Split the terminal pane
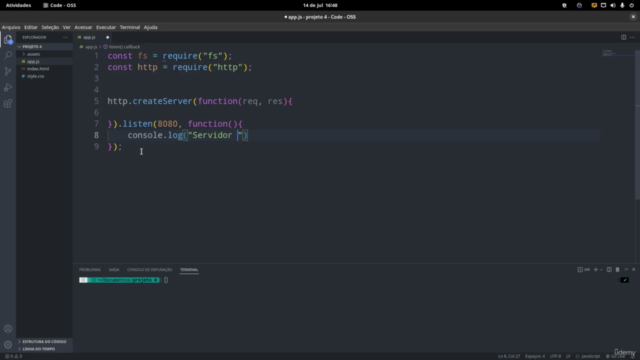Image resolution: width=640 pixels, height=360 pixels. pos(609,269)
